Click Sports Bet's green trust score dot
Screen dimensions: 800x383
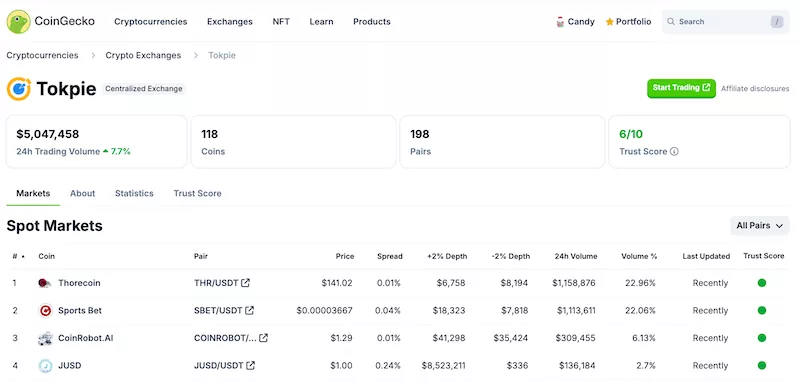762,311
